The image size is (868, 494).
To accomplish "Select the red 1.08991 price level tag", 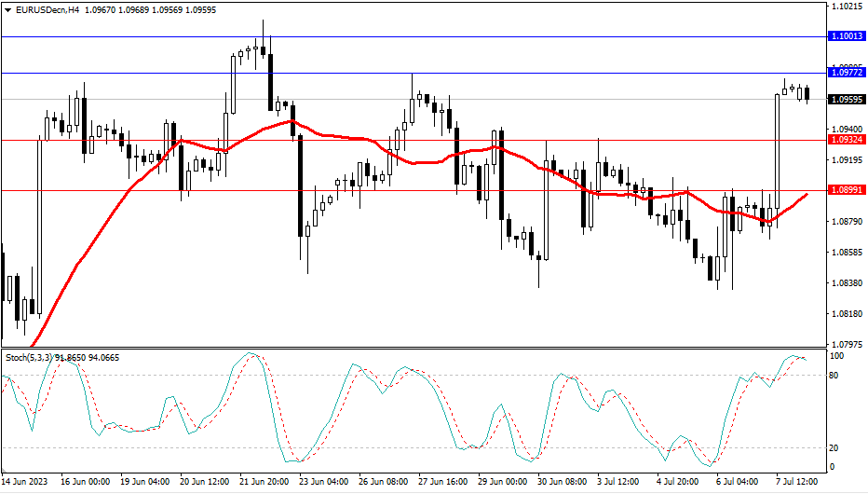I will tap(846, 190).
